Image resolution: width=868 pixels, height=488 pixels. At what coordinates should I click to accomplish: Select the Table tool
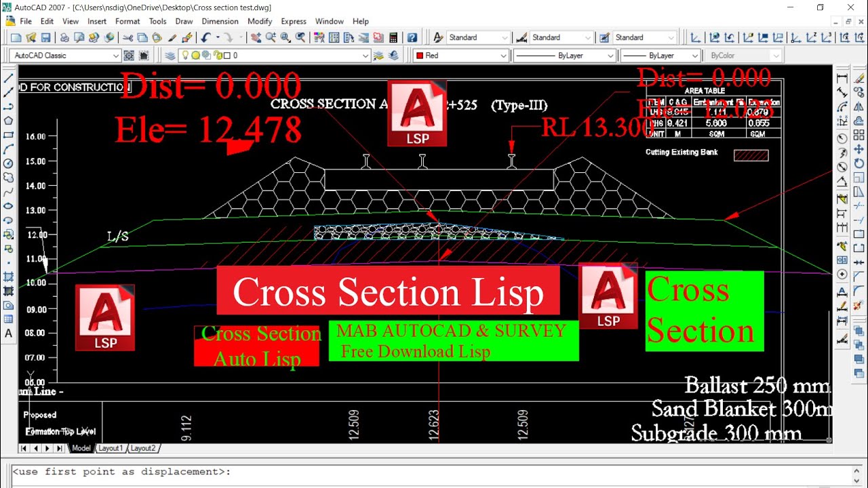tap(9, 319)
